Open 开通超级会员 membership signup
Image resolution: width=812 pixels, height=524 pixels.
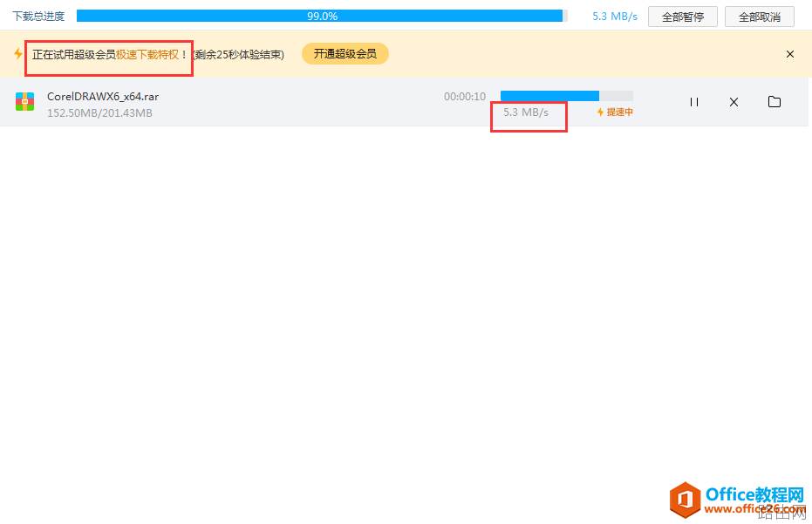point(345,53)
